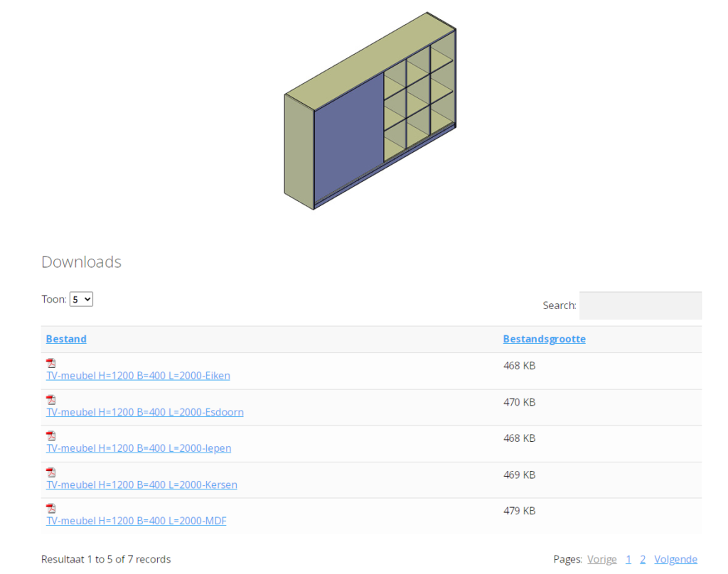Download TV-meubel L=2000-MDF file
728x574 pixels.
click(136, 521)
